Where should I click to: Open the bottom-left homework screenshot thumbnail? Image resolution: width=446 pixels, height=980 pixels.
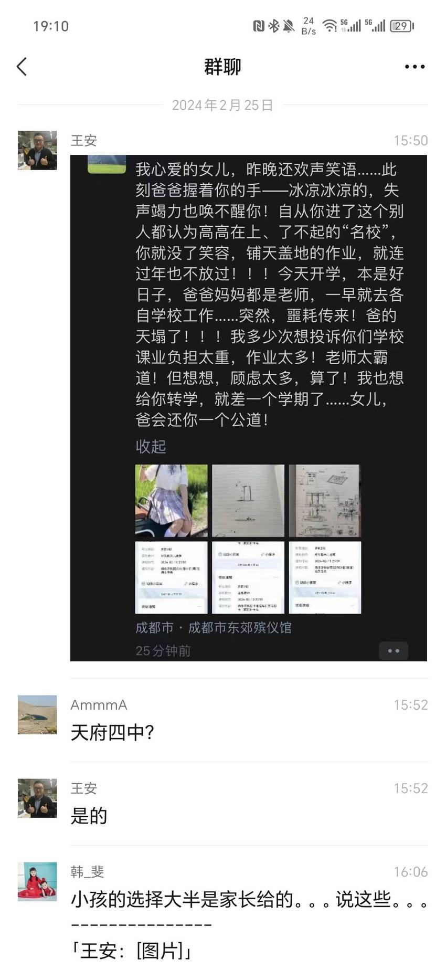171,577
